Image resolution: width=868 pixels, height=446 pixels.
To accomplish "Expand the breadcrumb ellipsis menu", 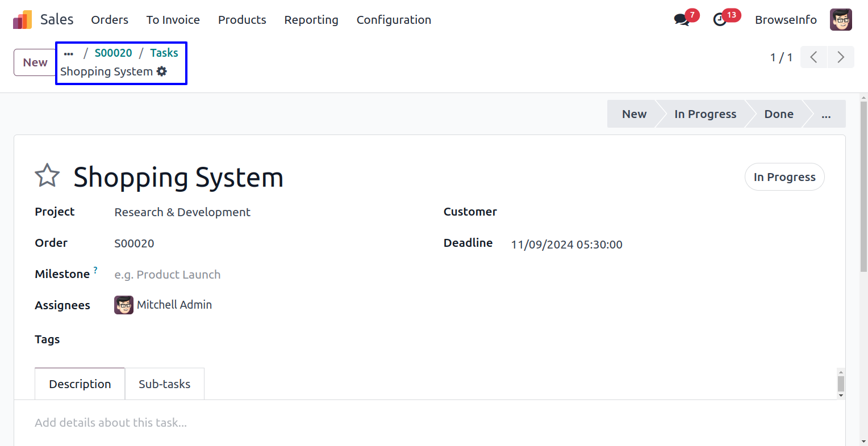I will (69, 53).
